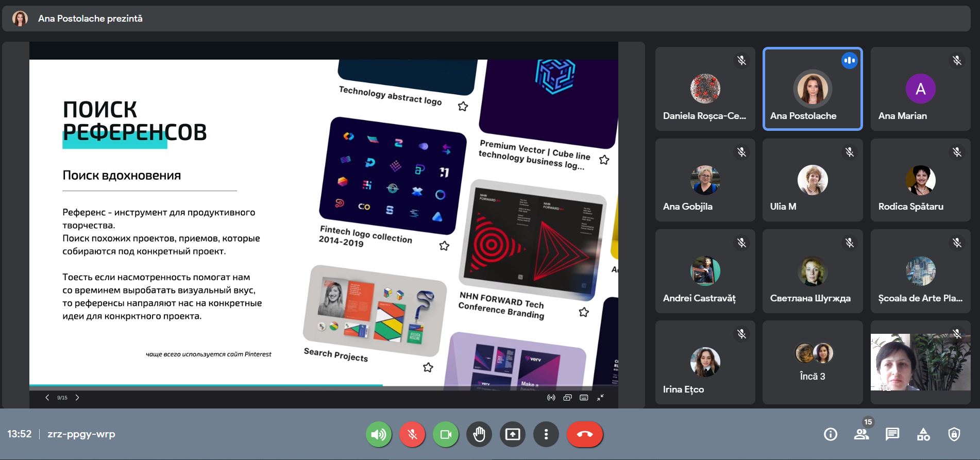980x460 pixels.
Task: Turn off the camera button
Action: coord(446,434)
